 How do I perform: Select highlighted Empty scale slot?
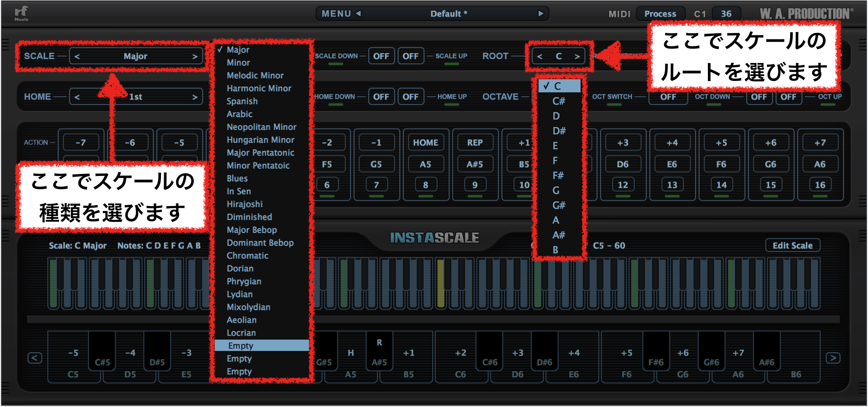(x=262, y=346)
